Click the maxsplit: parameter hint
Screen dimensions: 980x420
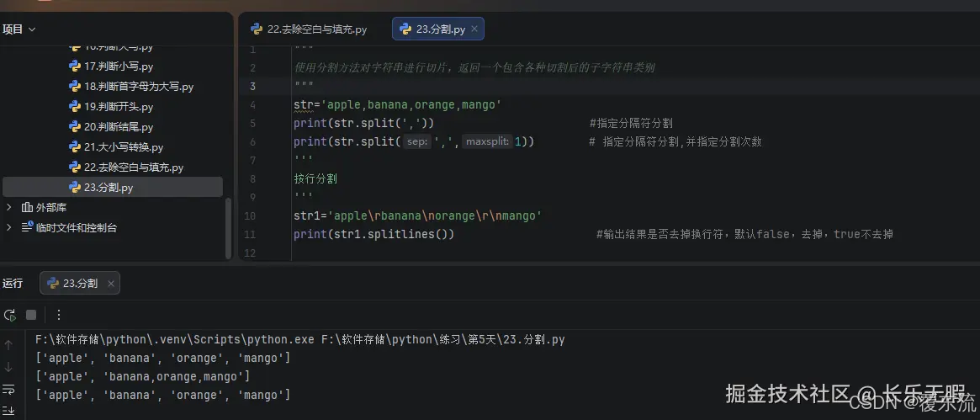[x=488, y=142]
